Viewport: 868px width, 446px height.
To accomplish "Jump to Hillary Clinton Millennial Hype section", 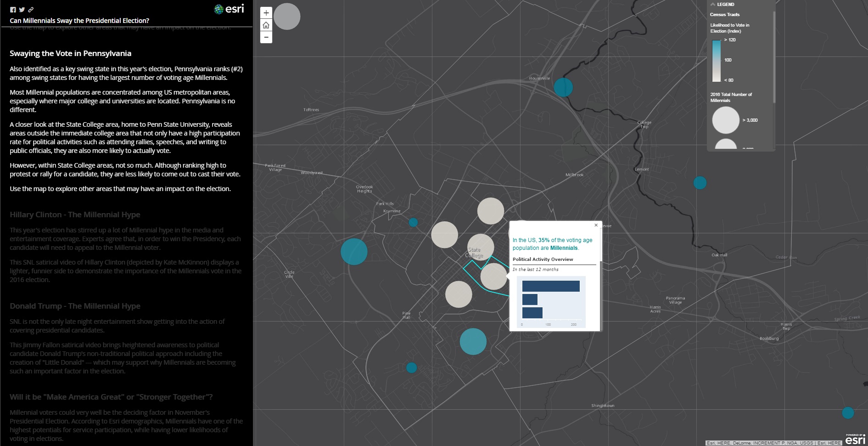I will point(75,215).
